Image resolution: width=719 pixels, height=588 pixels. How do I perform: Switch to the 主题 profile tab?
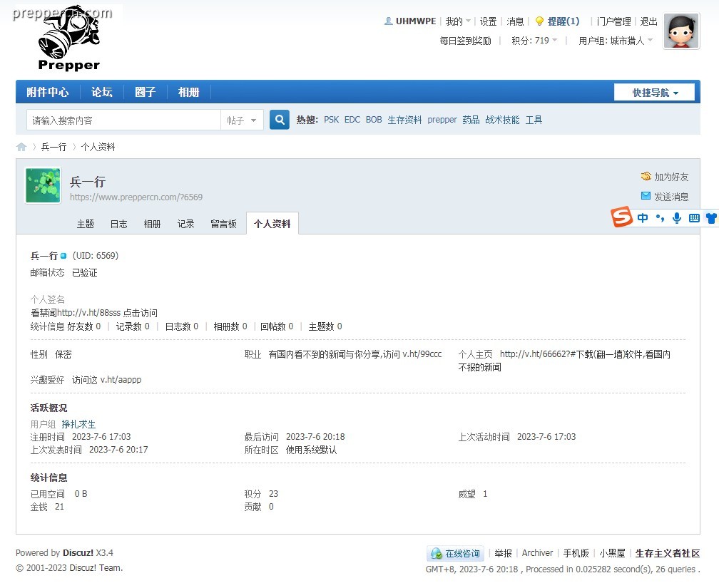[86, 224]
